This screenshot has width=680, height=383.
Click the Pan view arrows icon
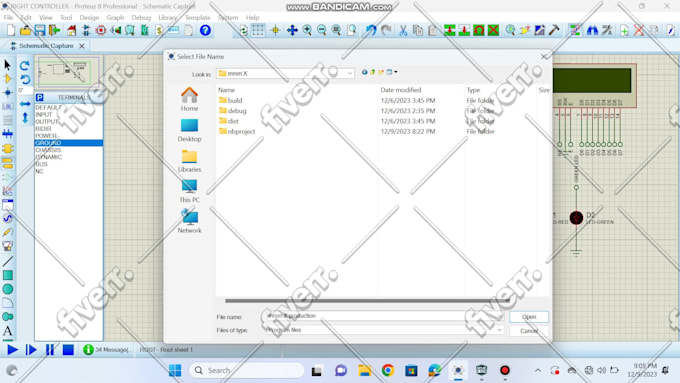tap(292, 30)
